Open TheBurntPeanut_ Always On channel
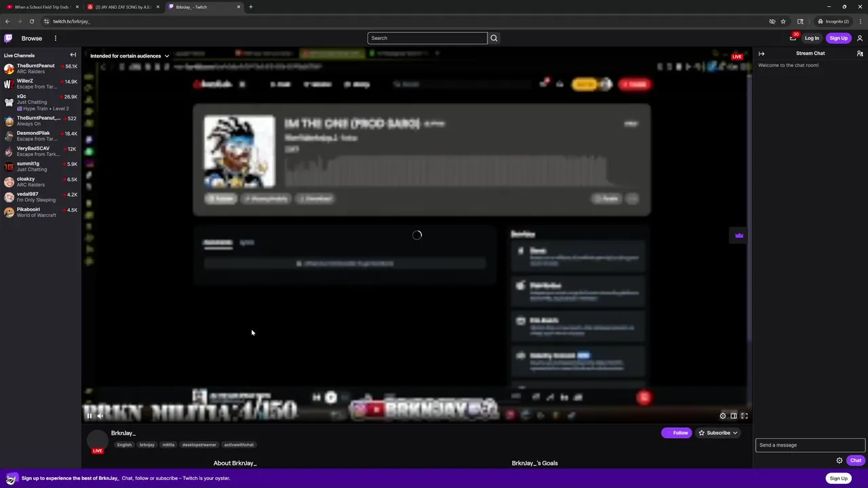Image resolution: width=868 pixels, height=488 pixels. [41, 121]
